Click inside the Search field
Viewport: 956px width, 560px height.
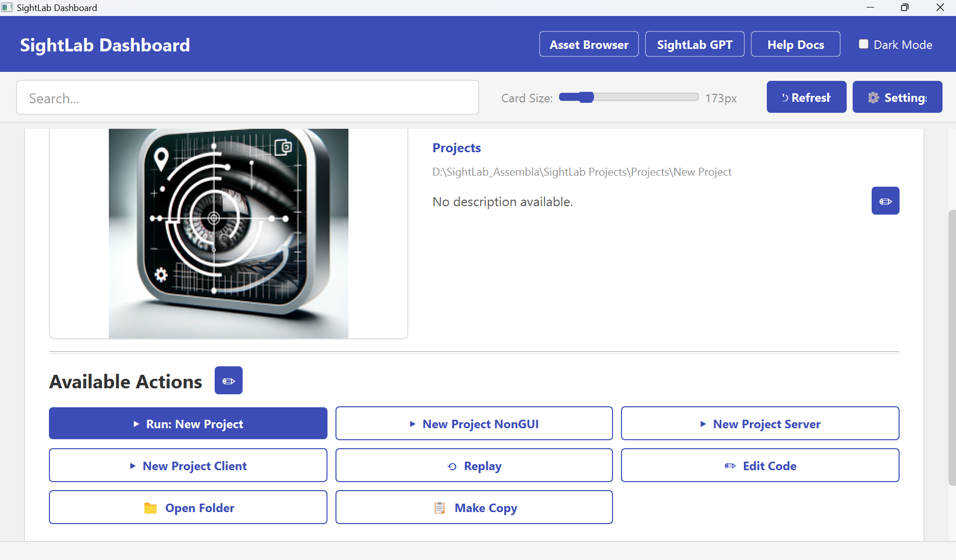247,97
